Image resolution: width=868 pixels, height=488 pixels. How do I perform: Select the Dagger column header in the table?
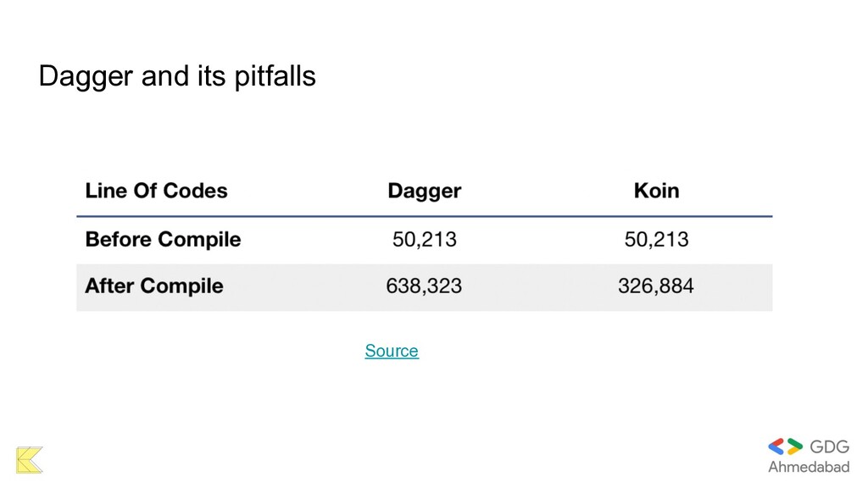[424, 191]
